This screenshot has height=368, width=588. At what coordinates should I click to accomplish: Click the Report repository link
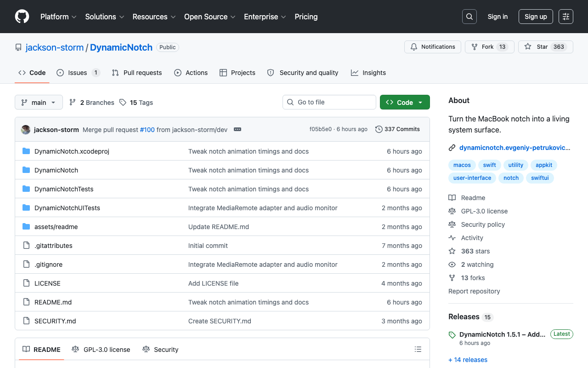tap(474, 291)
